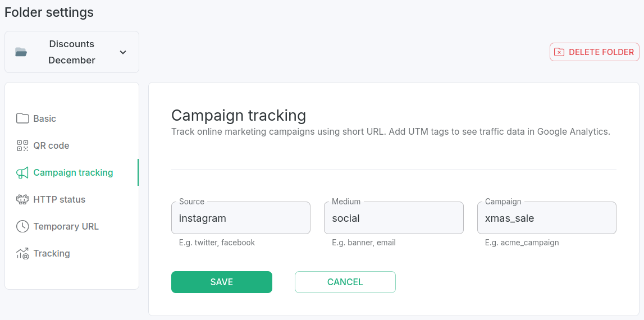644x320 pixels.
Task: Expand the folder selector chevron
Action: pos(123,52)
